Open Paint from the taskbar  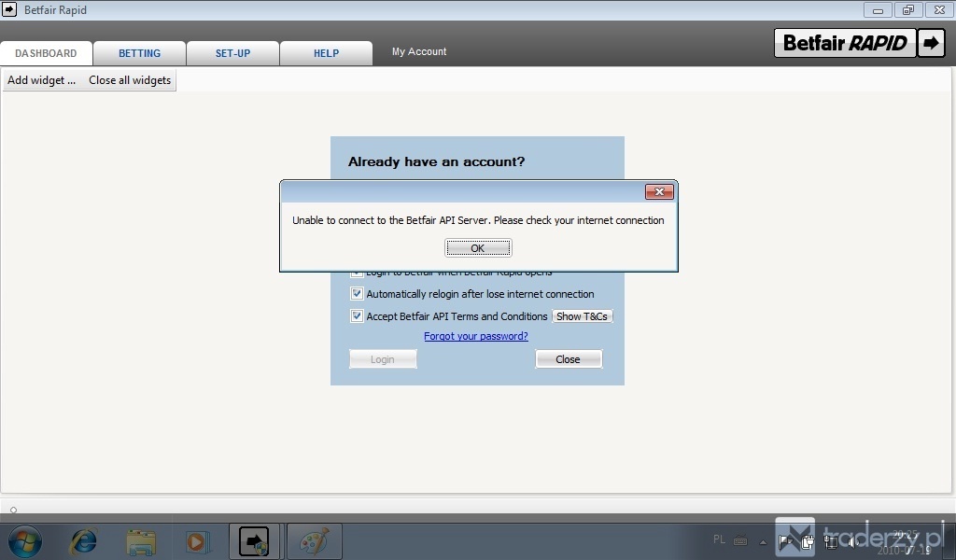[314, 541]
